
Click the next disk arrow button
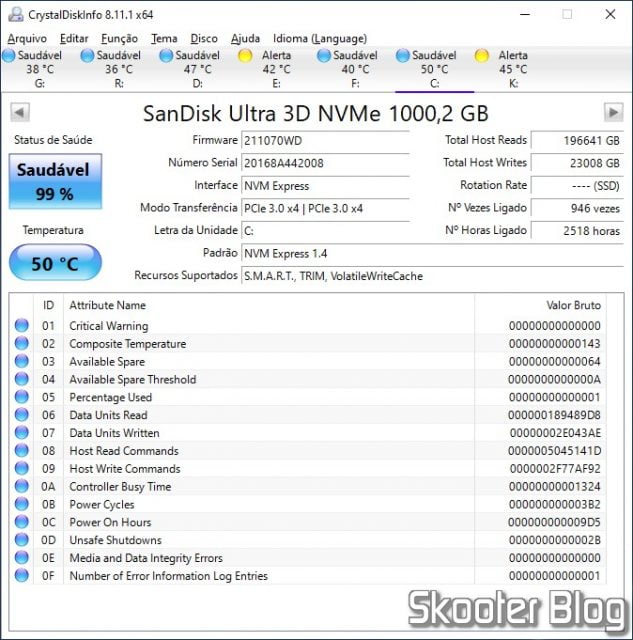click(x=613, y=112)
